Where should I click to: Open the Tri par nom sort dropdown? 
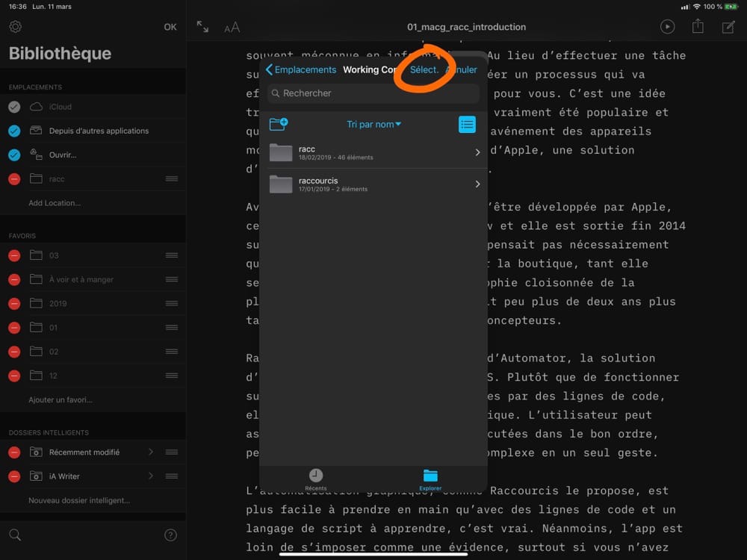[x=374, y=124]
